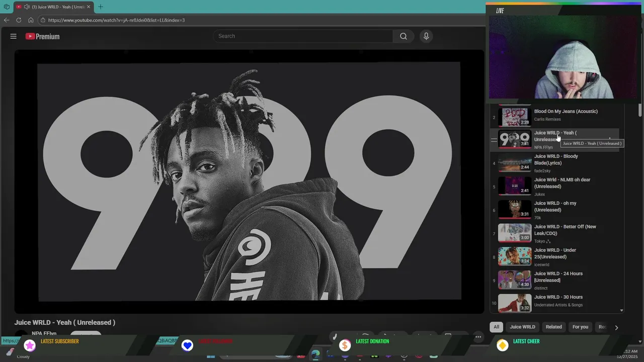
Task: Select the Related filter chip
Action: (x=553, y=327)
